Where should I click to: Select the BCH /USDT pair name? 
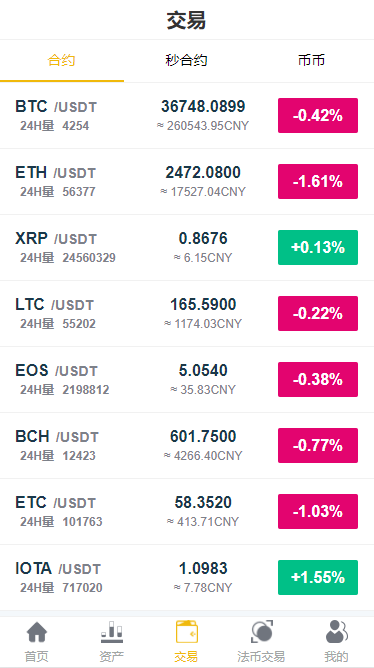tap(57, 437)
